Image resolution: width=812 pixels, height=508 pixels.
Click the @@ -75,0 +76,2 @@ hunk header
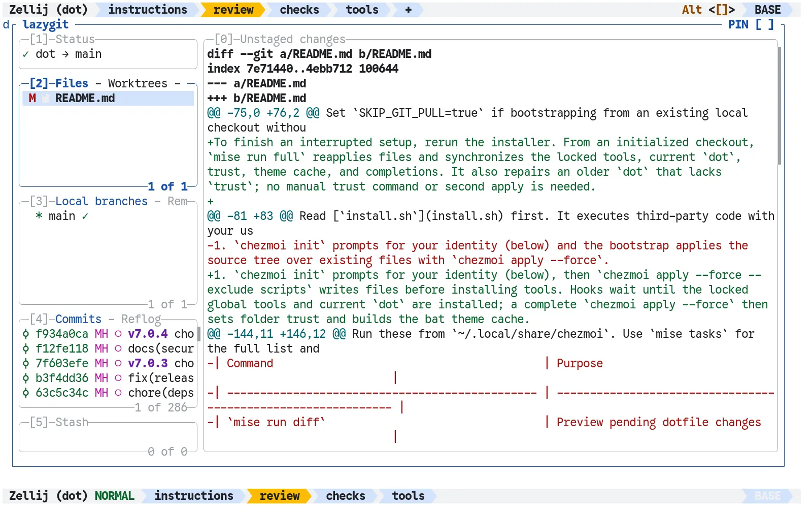tap(263, 113)
